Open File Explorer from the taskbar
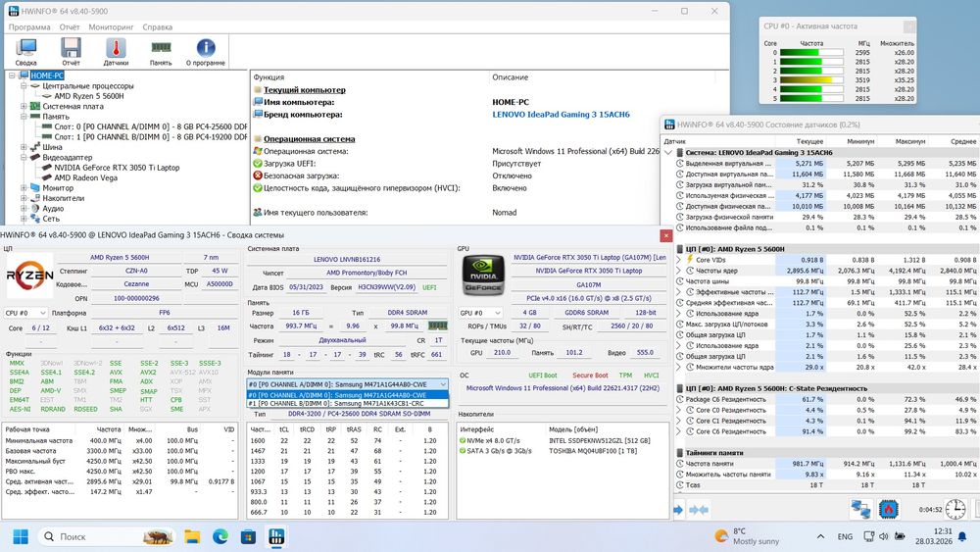 (192, 536)
